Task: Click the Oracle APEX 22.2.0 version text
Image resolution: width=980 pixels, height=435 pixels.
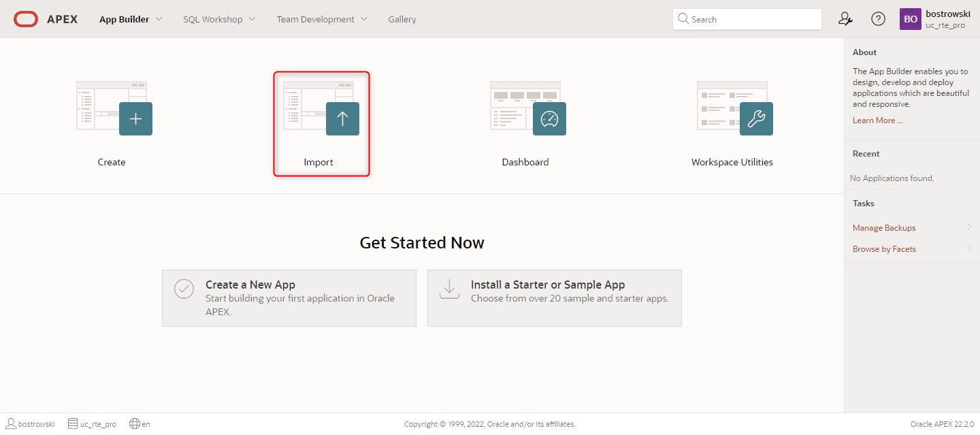Action: click(943, 424)
